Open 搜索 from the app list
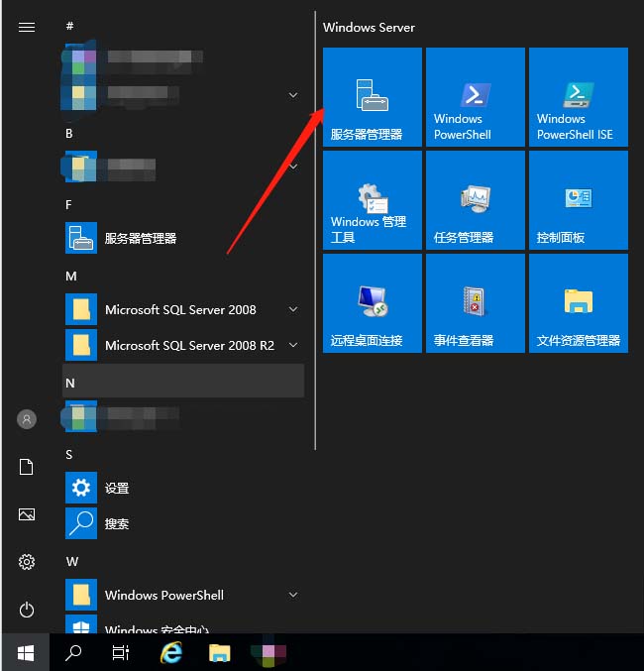Image resolution: width=644 pixels, height=671 pixels. [x=117, y=524]
